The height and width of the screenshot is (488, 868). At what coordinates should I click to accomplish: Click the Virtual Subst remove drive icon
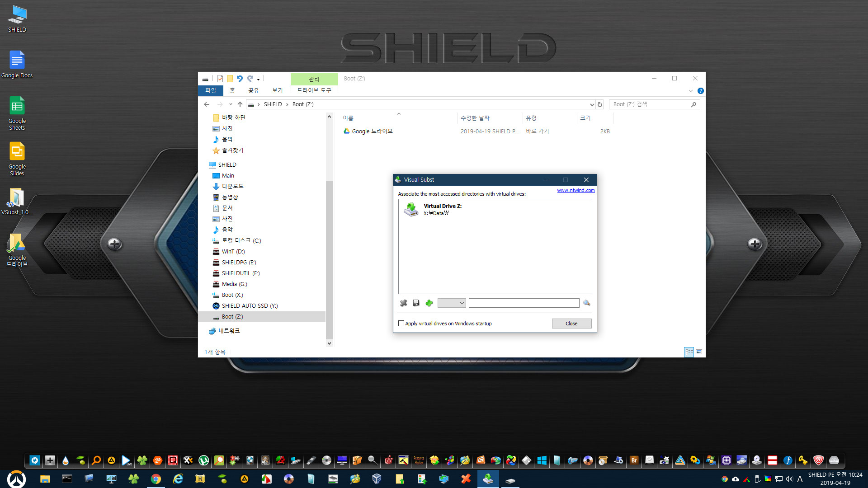404,303
